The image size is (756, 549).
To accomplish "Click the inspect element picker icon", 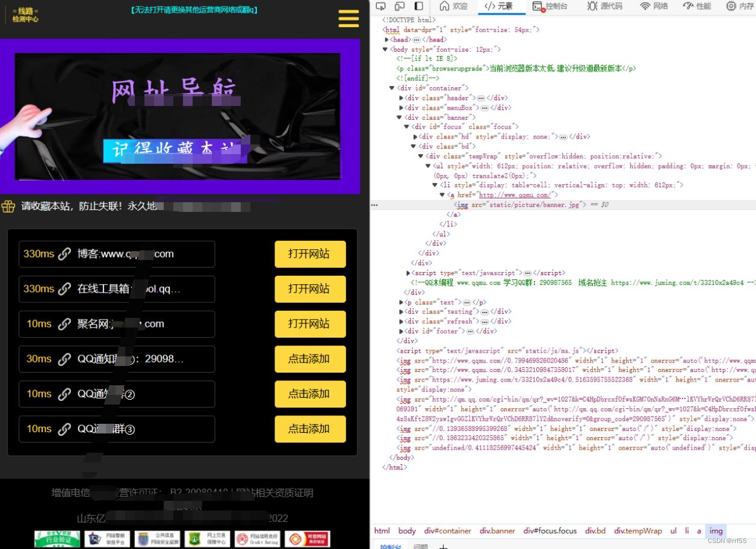I will coord(380,6).
